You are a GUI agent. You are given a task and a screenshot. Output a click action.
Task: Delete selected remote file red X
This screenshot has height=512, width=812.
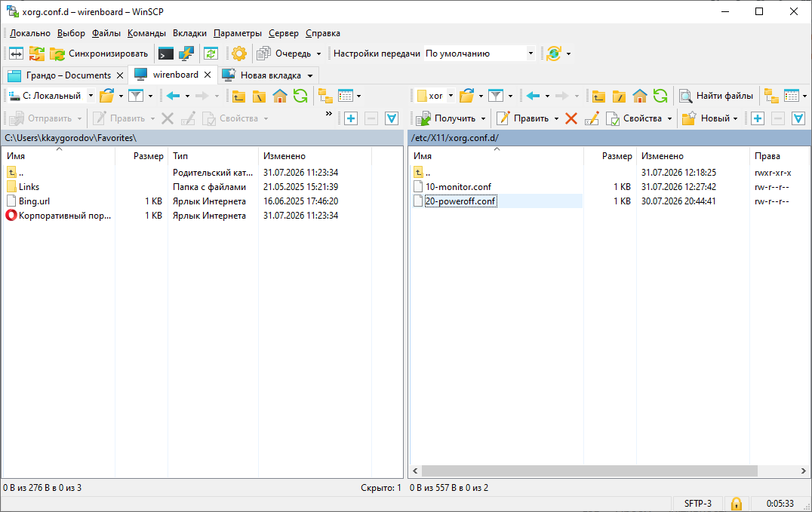571,118
